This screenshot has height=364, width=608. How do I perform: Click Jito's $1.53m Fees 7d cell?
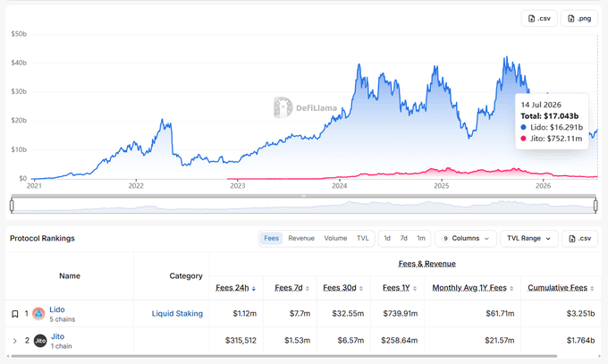(x=298, y=341)
